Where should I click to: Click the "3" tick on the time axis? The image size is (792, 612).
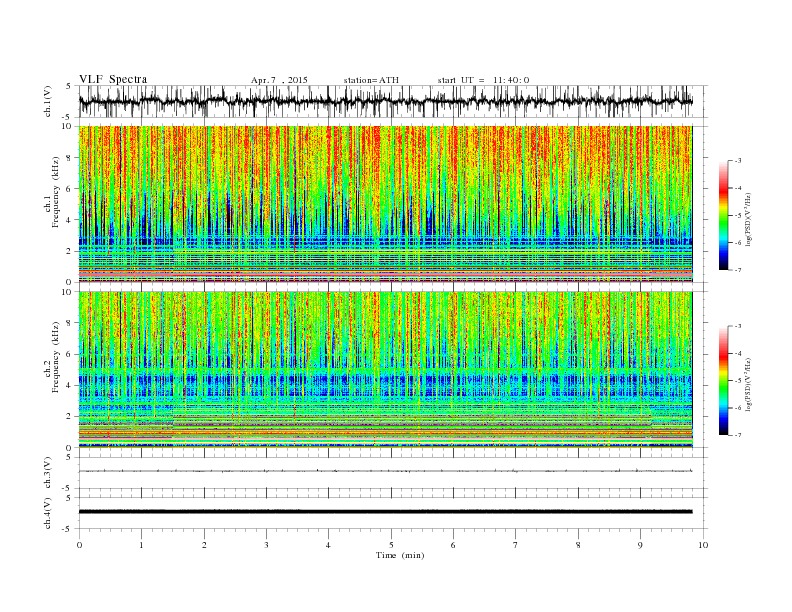(266, 545)
